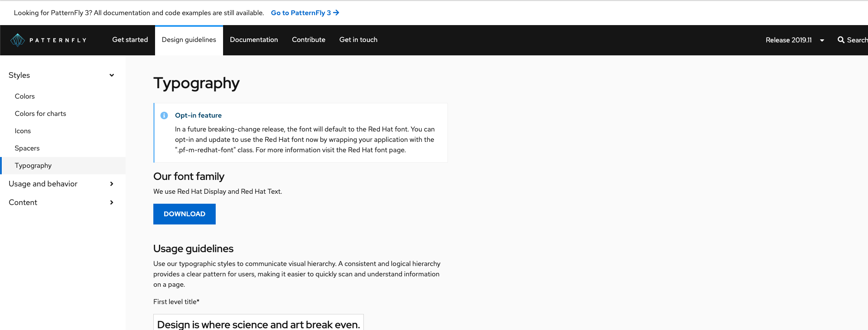
Task: Click the info icon in the Opt-in feature alert
Action: click(x=164, y=115)
